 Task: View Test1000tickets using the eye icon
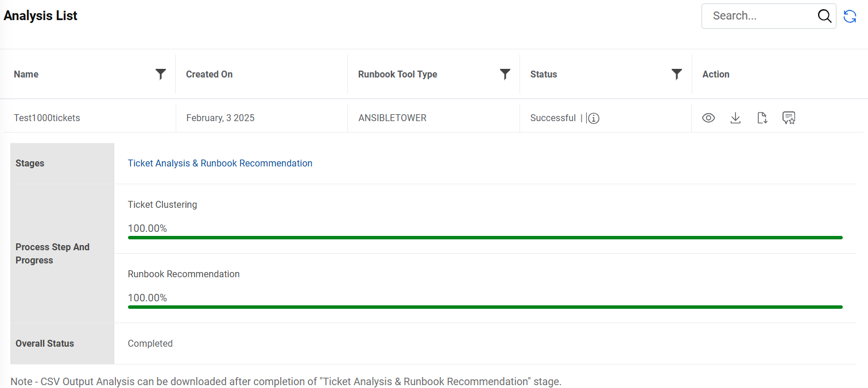708,118
